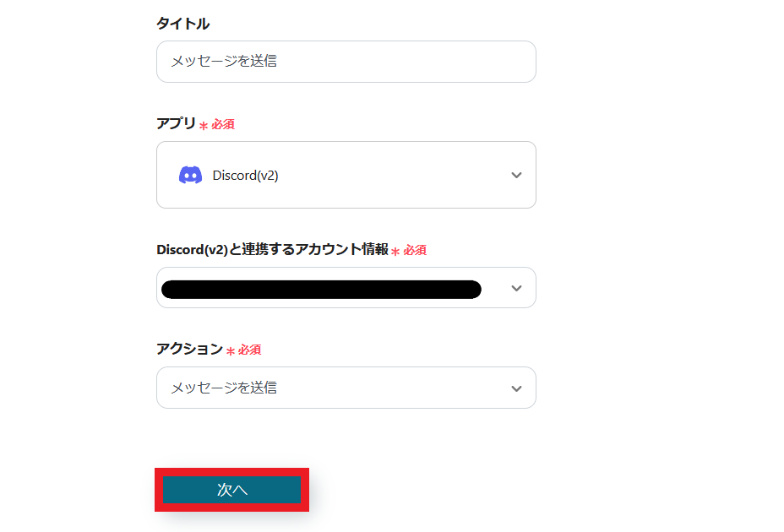The image size is (784, 532).
Task: Click the chevron arrow in アクション dropdown
Action: pos(517,388)
